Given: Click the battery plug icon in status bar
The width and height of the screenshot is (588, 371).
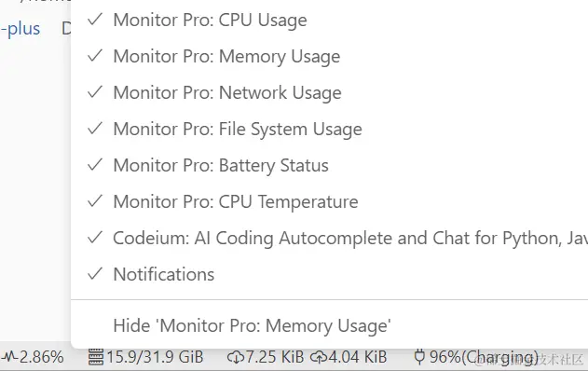Looking at the screenshot, I should 419,357.
